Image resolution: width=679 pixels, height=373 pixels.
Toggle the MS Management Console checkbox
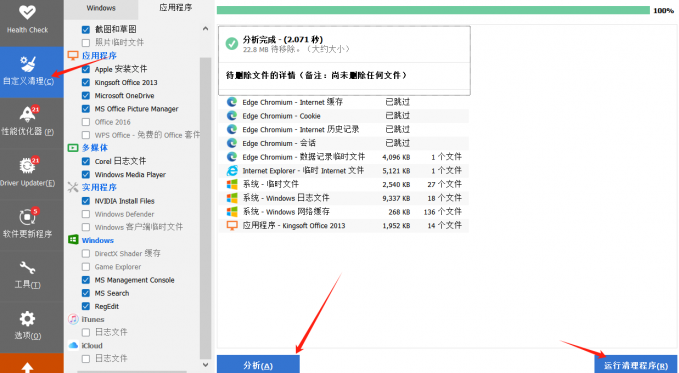tap(86, 280)
